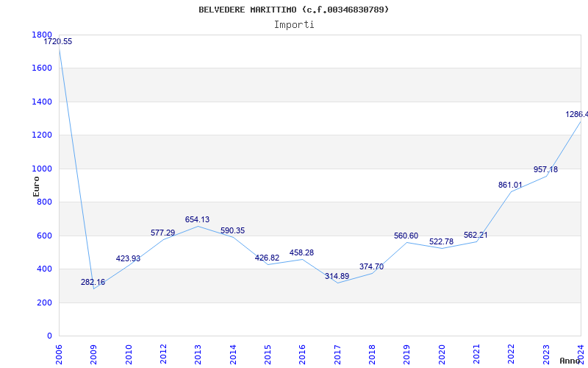This screenshot has height=368, width=588.
Task: Click the 2006 year tick label
Action: pos(59,355)
